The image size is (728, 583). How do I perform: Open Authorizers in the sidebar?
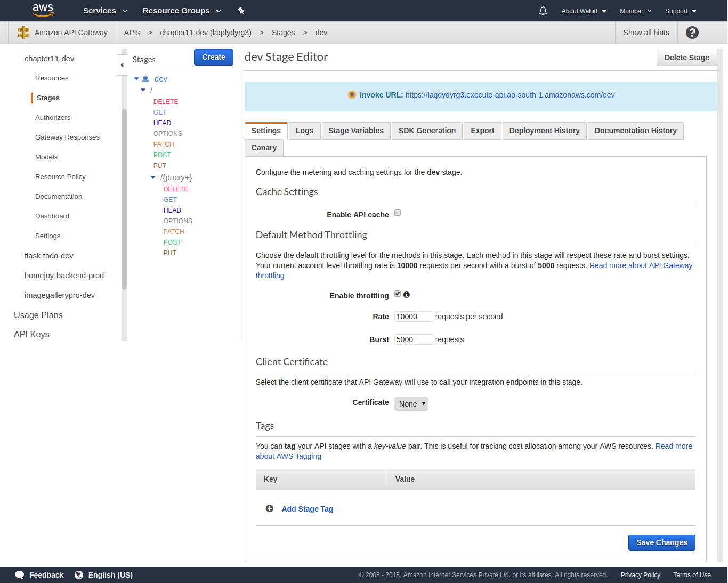(x=53, y=118)
